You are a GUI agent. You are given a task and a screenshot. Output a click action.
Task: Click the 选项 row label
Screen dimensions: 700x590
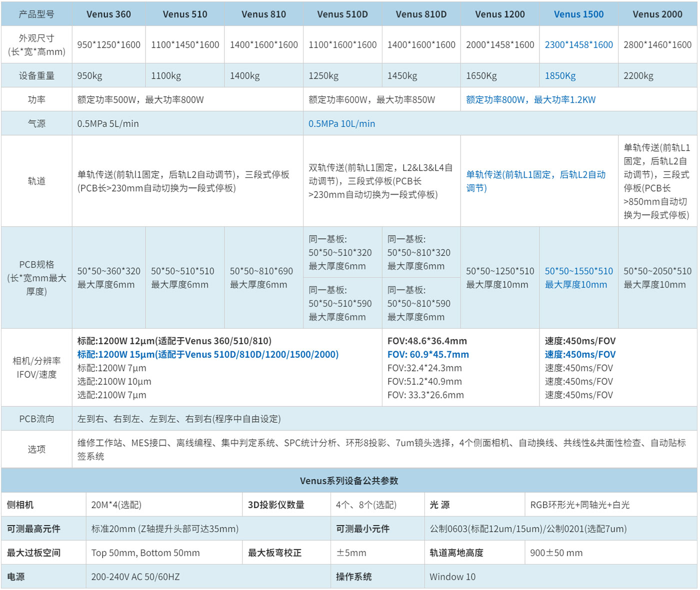[36, 449]
